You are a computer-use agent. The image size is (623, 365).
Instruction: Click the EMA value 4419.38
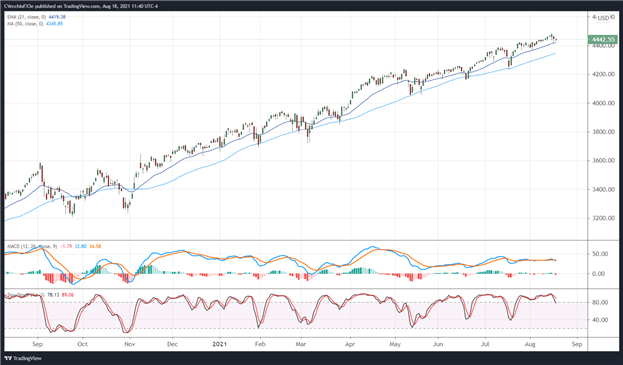tap(56, 17)
